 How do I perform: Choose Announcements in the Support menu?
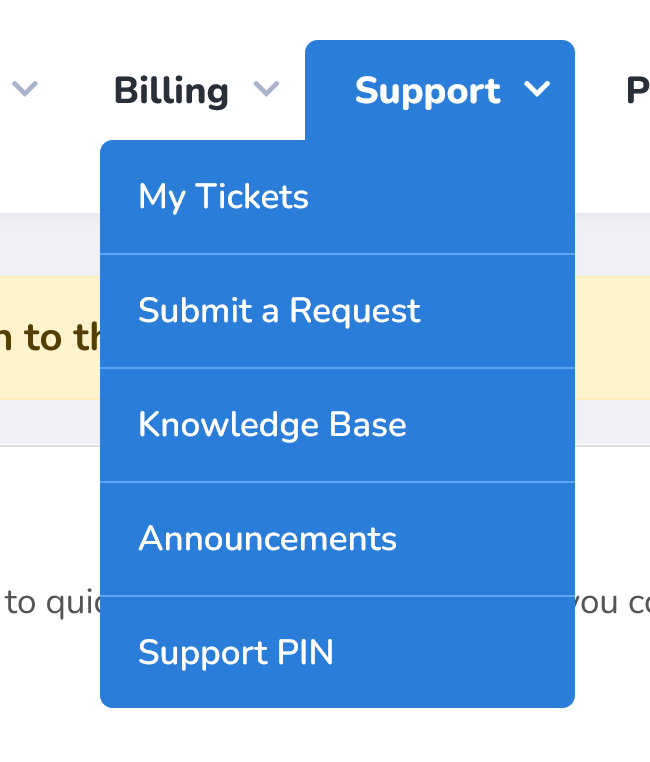click(x=337, y=538)
